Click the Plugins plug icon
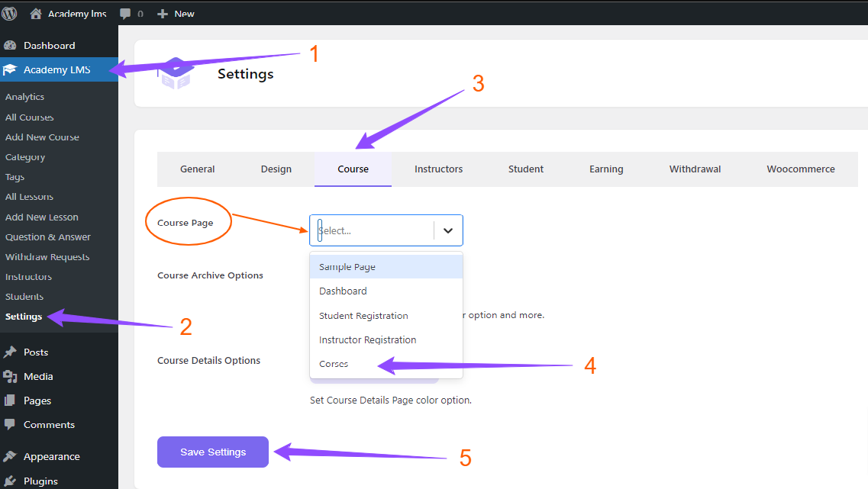The image size is (868, 489). pyautogui.click(x=9, y=481)
